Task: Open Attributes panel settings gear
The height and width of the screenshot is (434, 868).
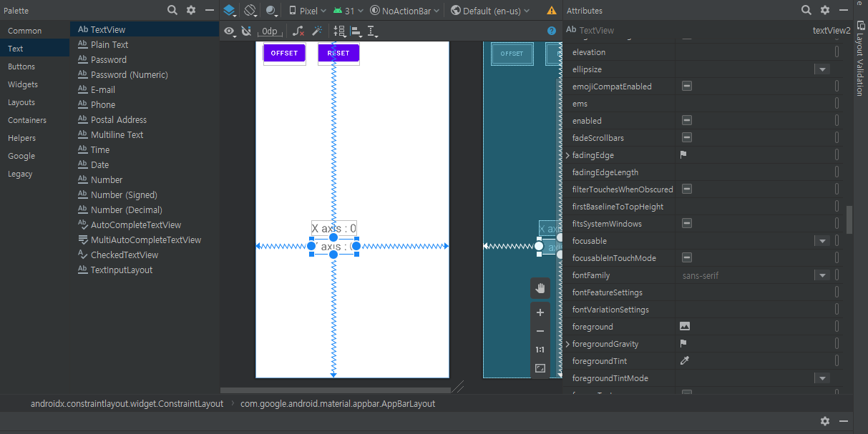Action: tap(825, 10)
